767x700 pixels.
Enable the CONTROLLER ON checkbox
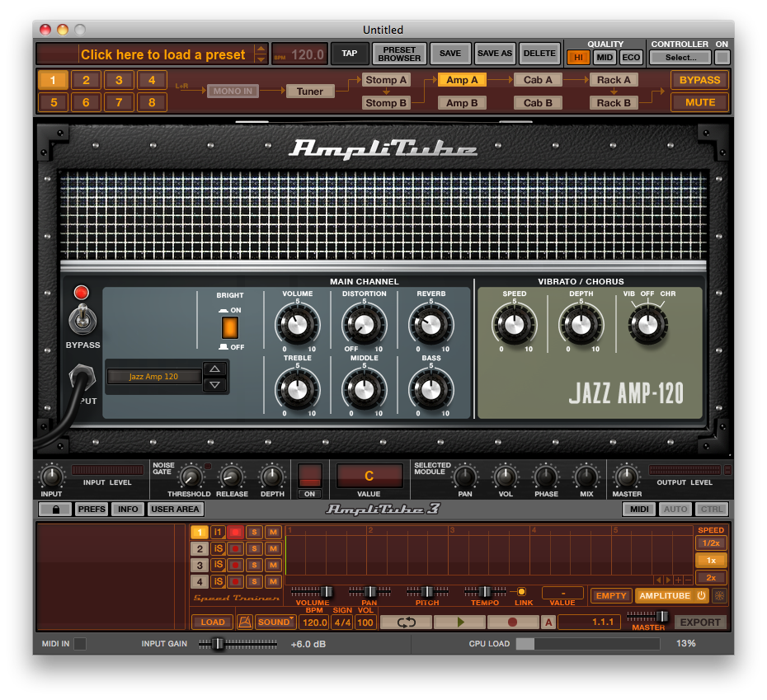pos(722,57)
